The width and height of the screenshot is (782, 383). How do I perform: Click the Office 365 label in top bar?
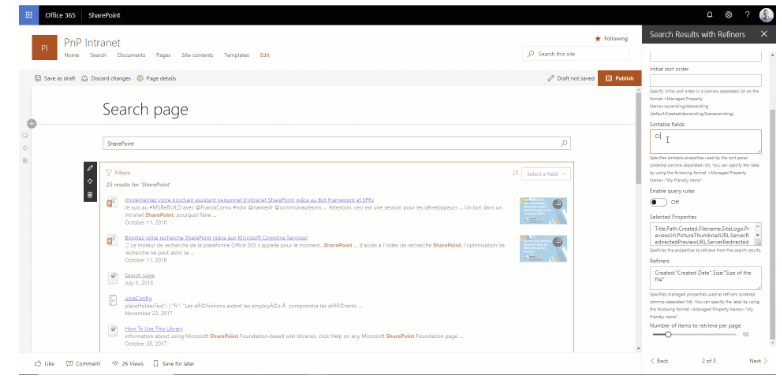pos(60,15)
